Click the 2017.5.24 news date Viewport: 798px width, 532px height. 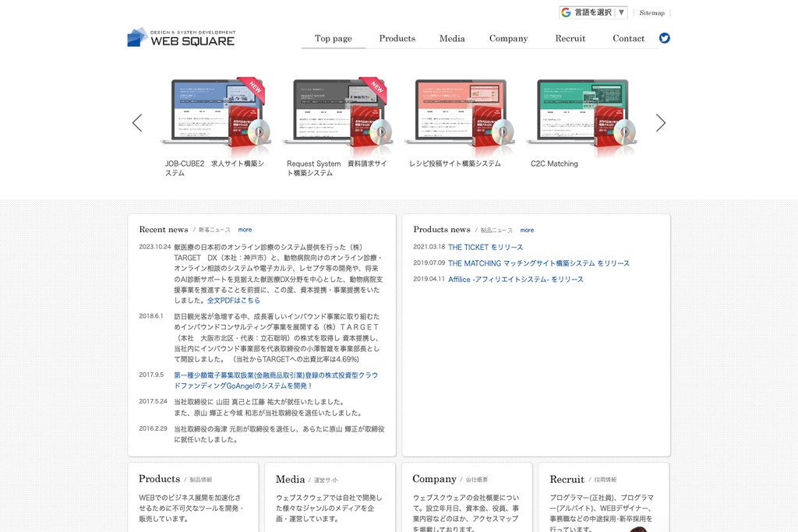pos(154,401)
